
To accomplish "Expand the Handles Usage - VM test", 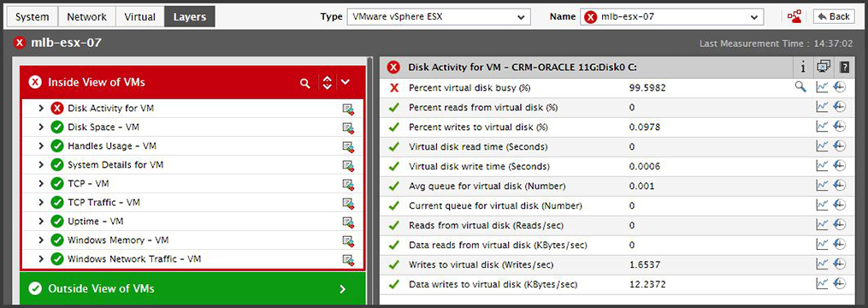I will pyautogui.click(x=41, y=146).
